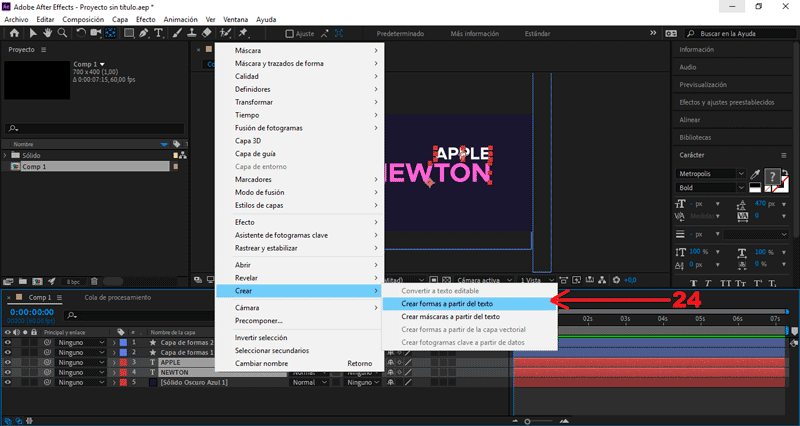Select the Unified Camera tool
Screen dimensions: 800x426
coord(95,33)
